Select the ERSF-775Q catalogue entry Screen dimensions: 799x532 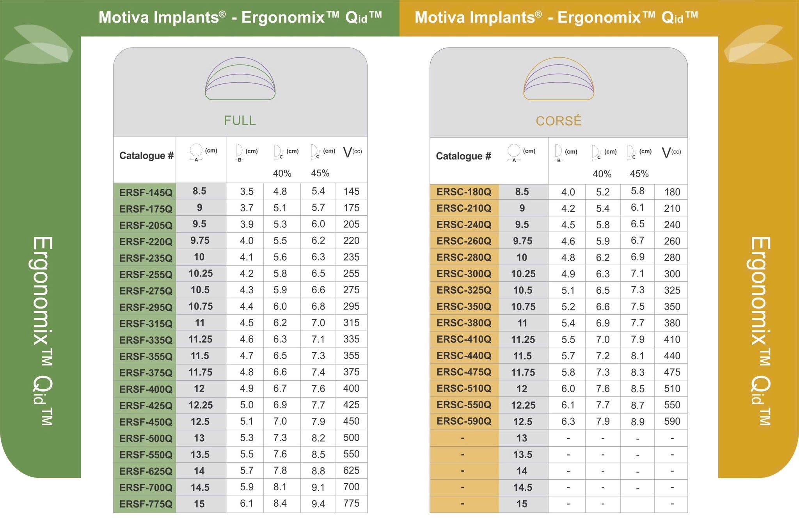146,504
